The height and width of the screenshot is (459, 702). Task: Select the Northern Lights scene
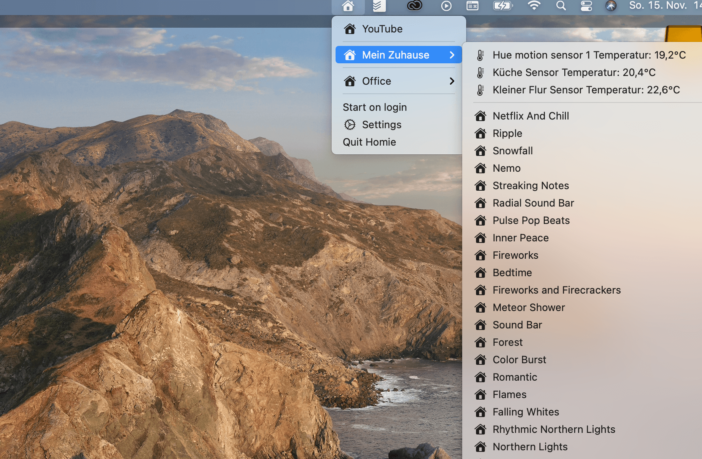click(529, 447)
